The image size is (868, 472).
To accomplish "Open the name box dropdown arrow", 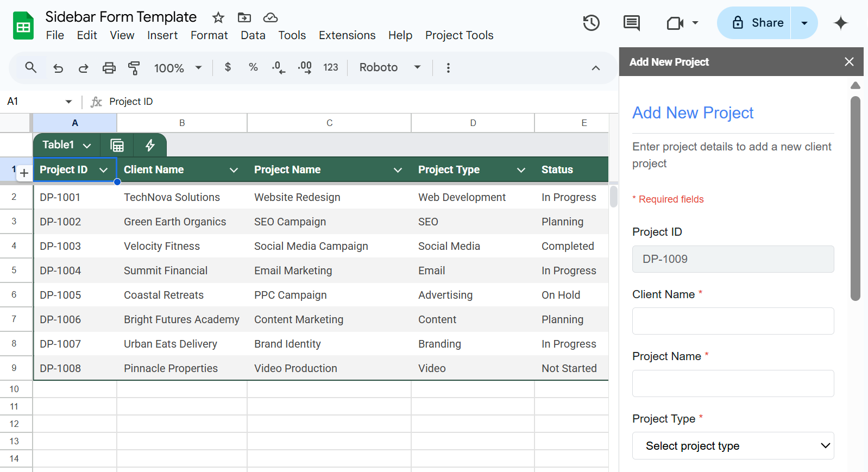I will 68,102.
